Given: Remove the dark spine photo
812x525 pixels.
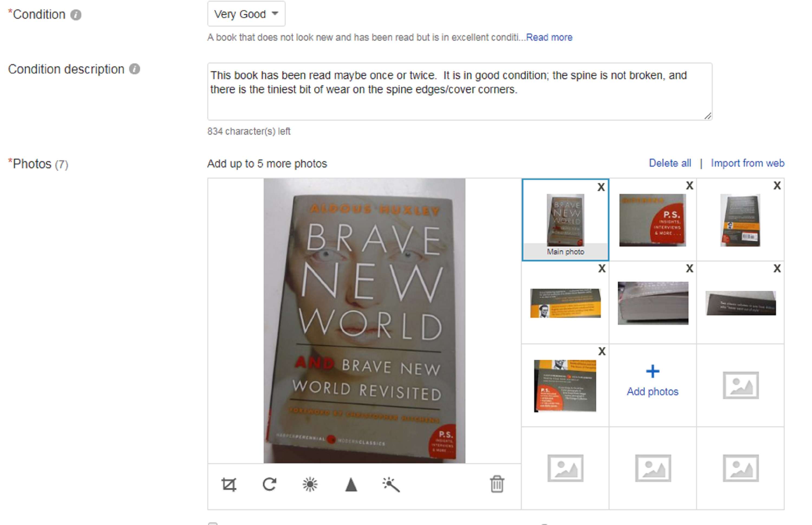Looking at the screenshot, I should pos(777,268).
